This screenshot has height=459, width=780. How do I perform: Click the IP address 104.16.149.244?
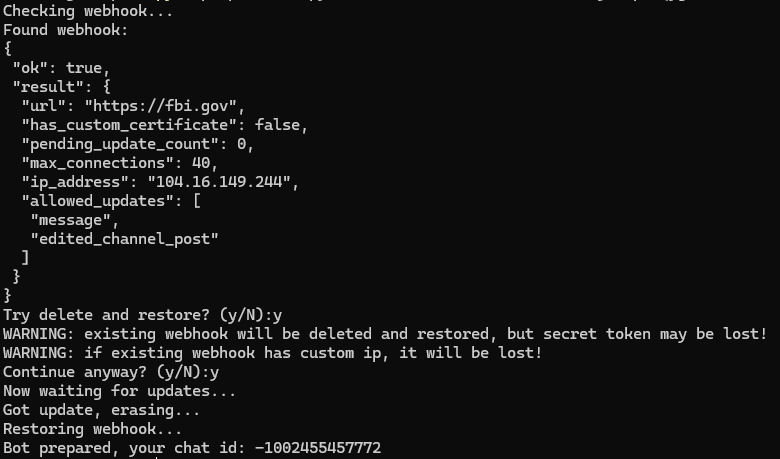coord(222,181)
